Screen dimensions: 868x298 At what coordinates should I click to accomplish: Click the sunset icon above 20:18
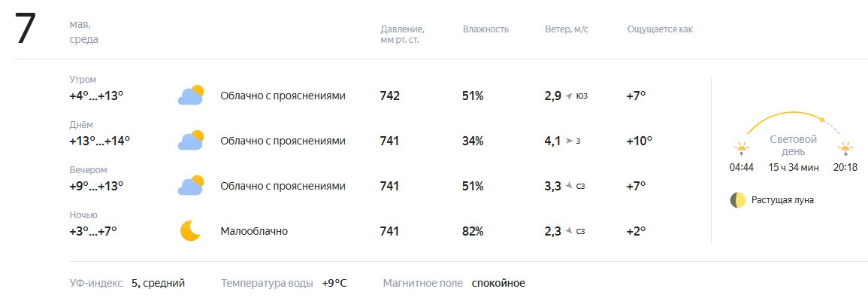[x=845, y=149]
